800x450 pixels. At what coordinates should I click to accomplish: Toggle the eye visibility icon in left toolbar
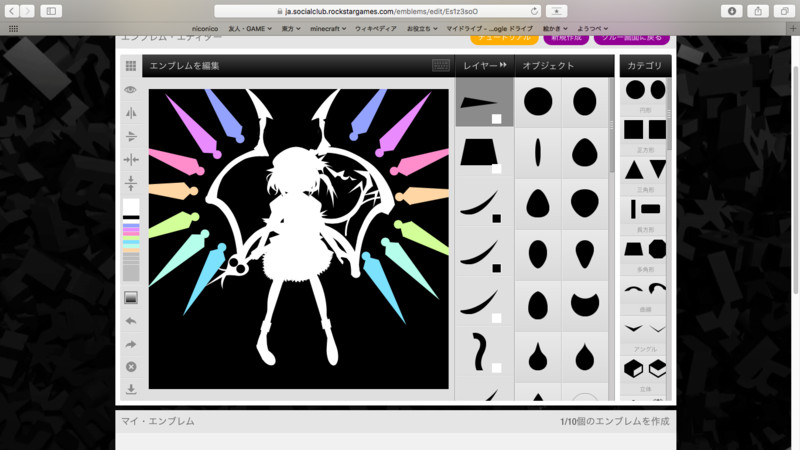pos(131,90)
